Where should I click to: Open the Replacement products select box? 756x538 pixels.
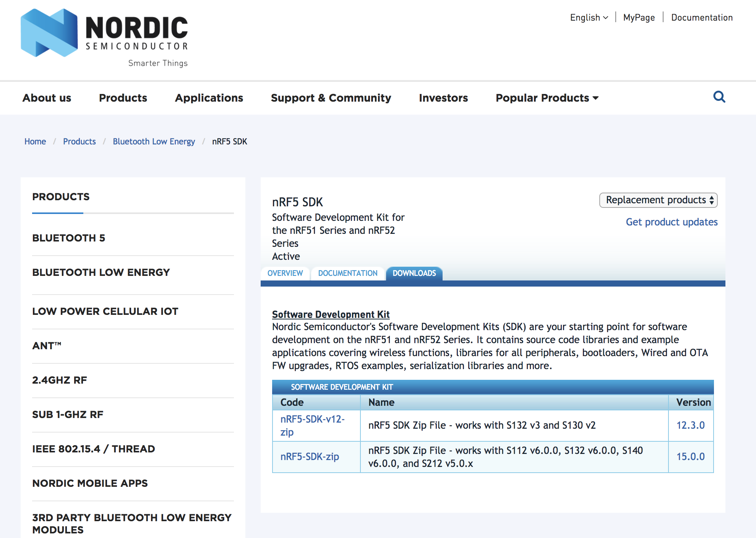658,200
